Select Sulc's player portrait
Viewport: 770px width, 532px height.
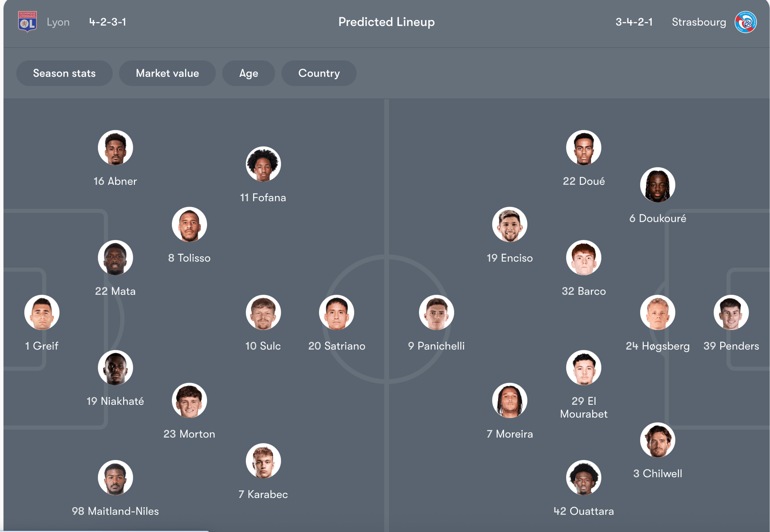pyautogui.click(x=263, y=312)
